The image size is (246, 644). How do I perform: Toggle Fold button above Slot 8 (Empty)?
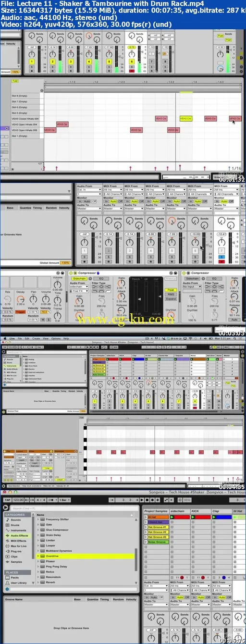(15, 81)
